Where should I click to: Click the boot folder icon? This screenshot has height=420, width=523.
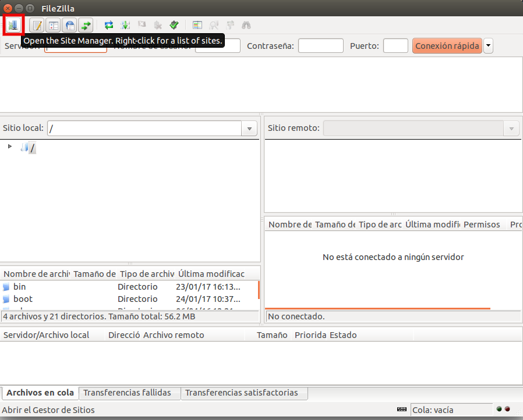[x=6, y=299]
